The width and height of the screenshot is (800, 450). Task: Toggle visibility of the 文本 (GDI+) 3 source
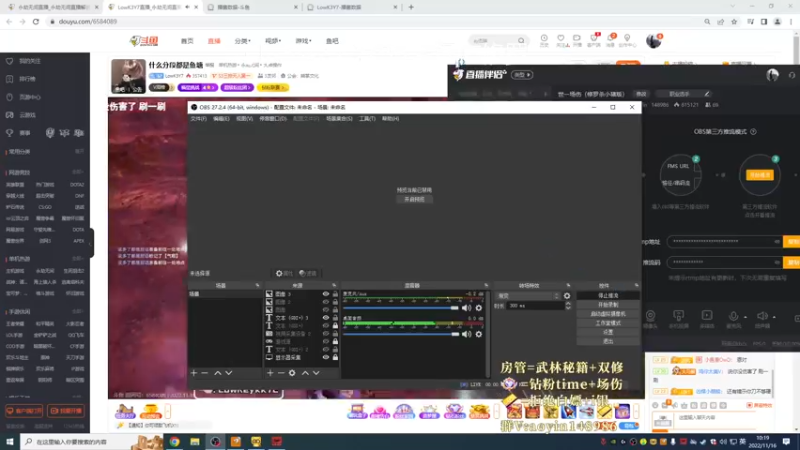(x=326, y=318)
